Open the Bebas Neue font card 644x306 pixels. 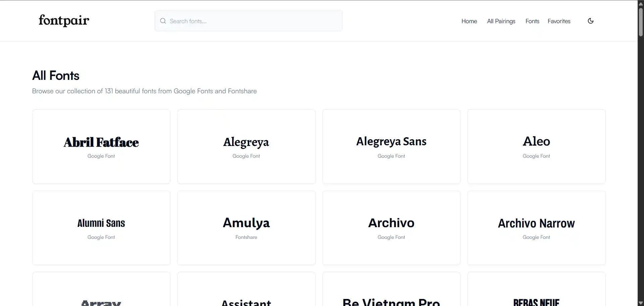536,289
